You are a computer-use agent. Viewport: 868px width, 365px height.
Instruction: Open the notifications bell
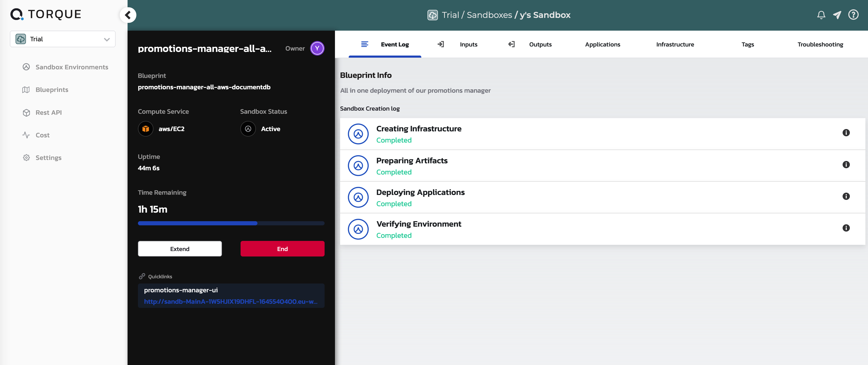[x=821, y=15]
